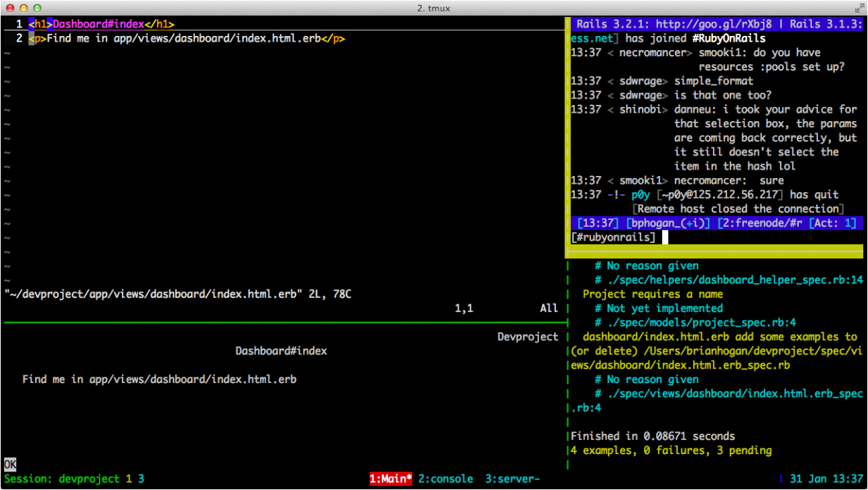Switch to the 3:server- tmux window
Viewport: 868px width, 490px height.
click(x=512, y=479)
